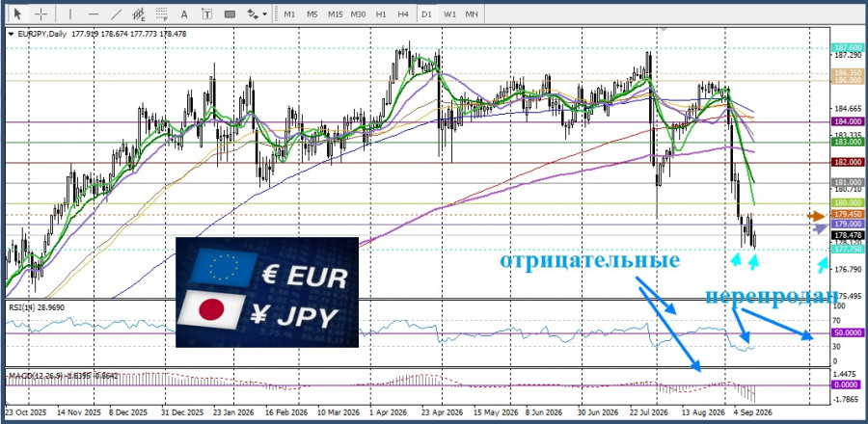Image resolution: width=868 pixels, height=424 pixels.
Task: Click the 1 Apr 2026 date label
Action: 388,413
